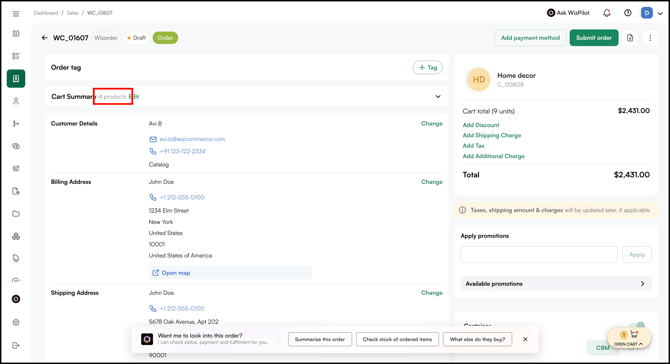Click the user avatar D
Image resolution: width=670 pixels, height=364 pixels.
(647, 13)
